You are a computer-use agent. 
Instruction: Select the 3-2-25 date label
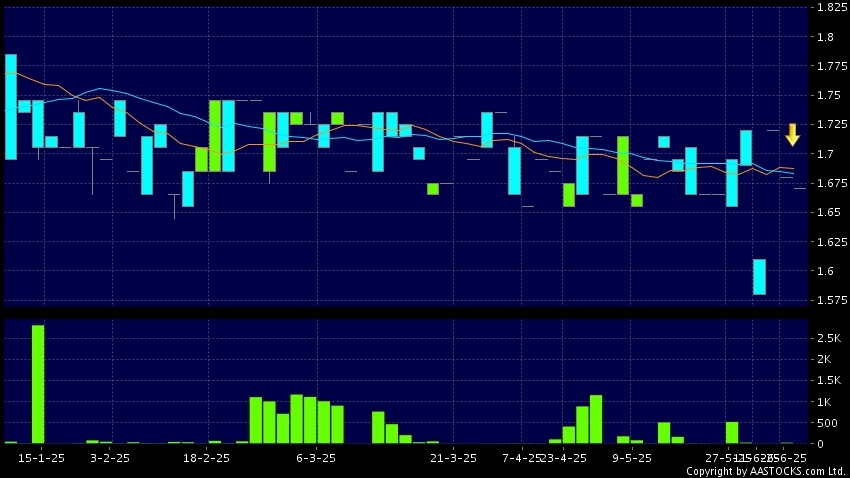pos(110,458)
